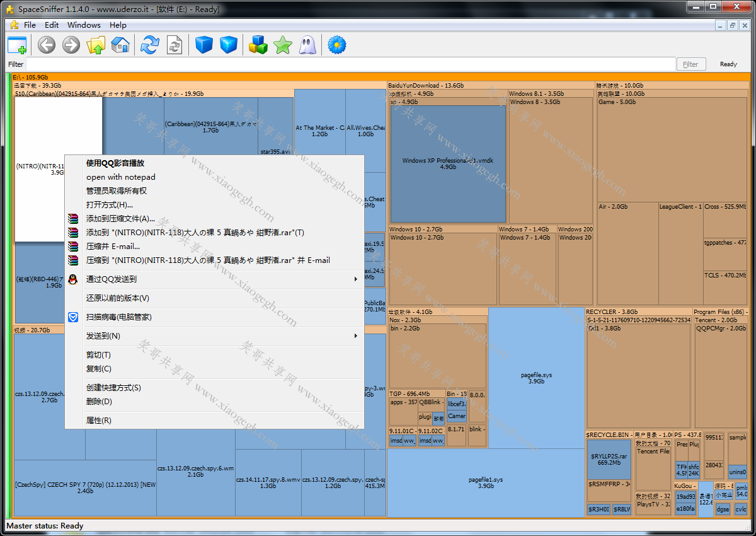Go back with the left arrow icon
Viewport: 756px width, 536px height.
(47, 45)
